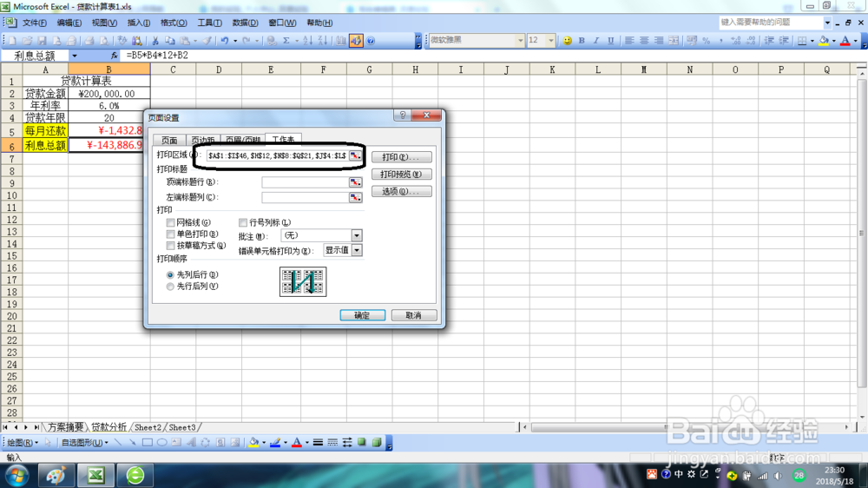Open the 错误单元格打印为 dropdown

click(x=357, y=250)
